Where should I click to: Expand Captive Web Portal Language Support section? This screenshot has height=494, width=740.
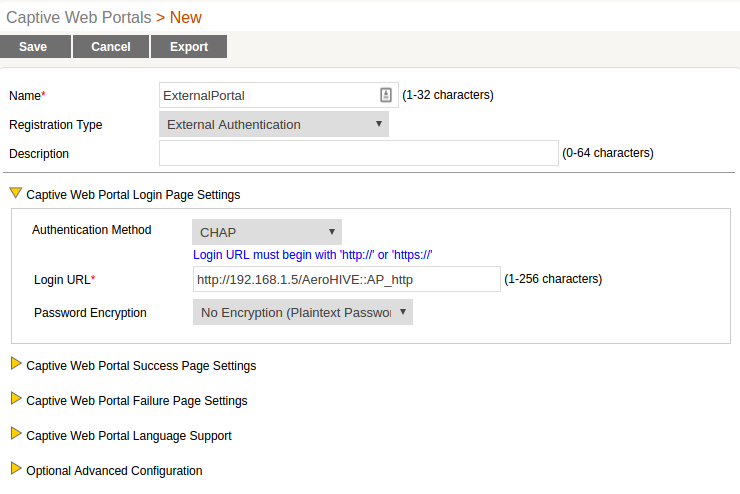coord(16,435)
